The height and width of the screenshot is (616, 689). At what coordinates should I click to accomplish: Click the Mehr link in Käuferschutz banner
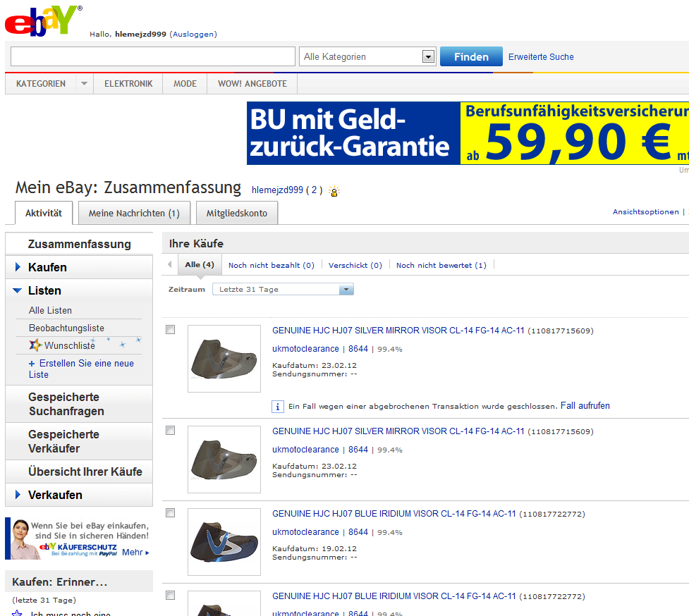(135, 553)
